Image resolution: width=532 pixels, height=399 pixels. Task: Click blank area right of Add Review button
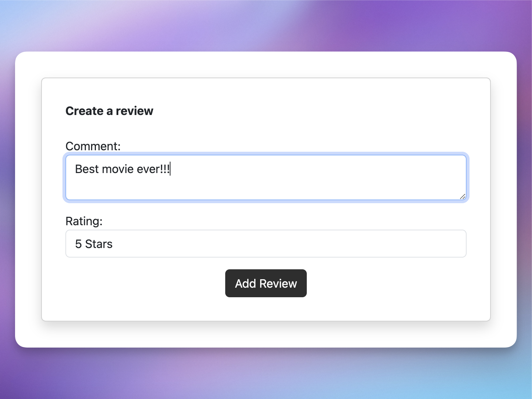[x=386, y=283]
